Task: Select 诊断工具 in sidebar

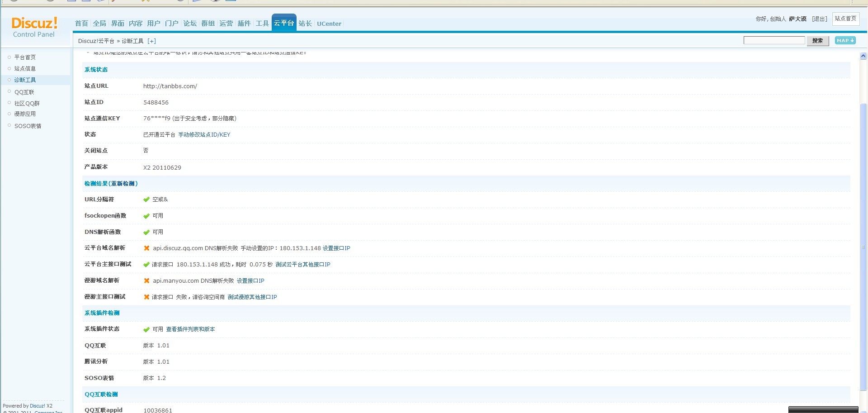Action: coord(25,80)
